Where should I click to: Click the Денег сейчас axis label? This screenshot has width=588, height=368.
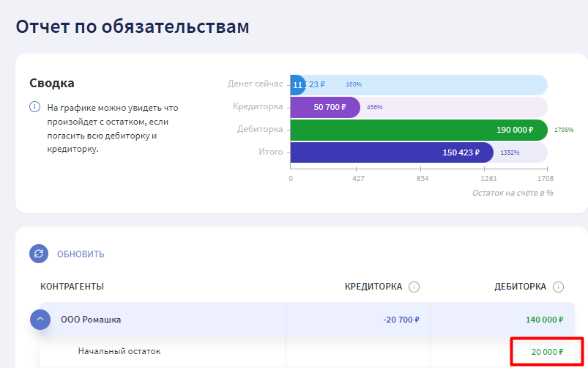tap(256, 84)
